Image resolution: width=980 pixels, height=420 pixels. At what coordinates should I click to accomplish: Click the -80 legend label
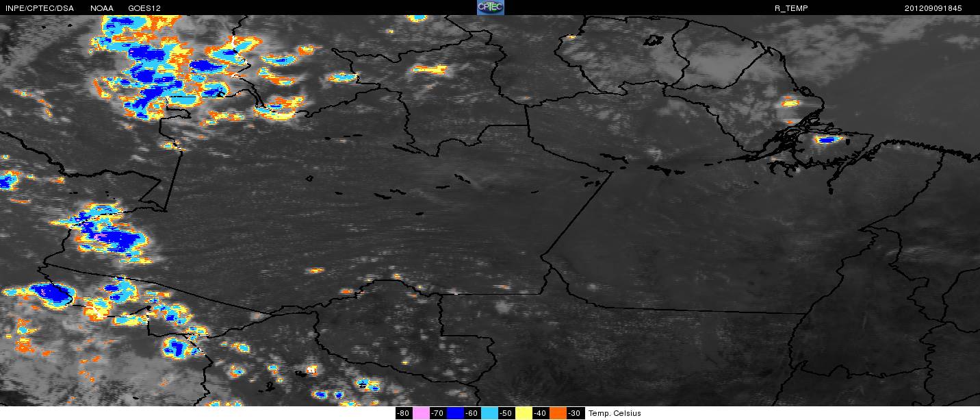point(404,413)
